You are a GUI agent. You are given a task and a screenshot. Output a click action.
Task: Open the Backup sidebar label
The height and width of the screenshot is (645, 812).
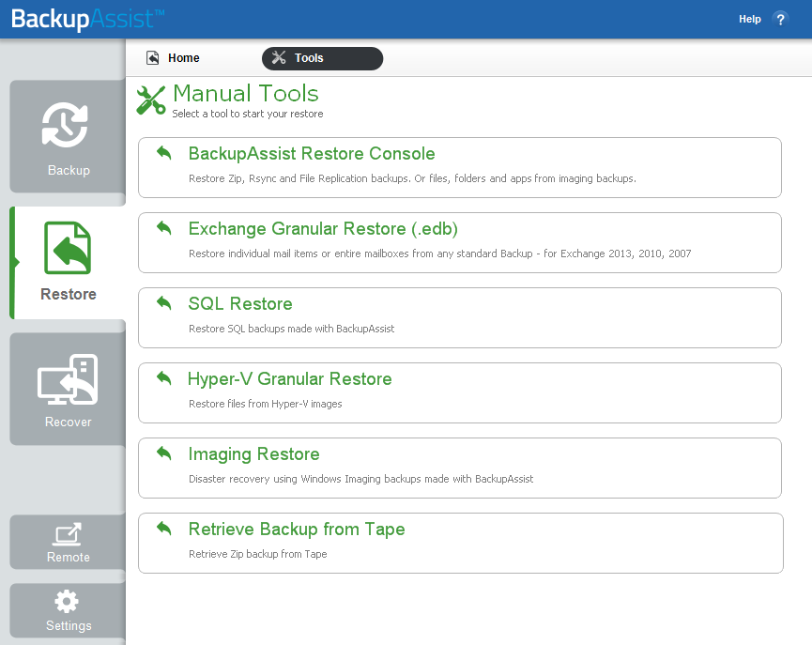click(x=69, y=170)
